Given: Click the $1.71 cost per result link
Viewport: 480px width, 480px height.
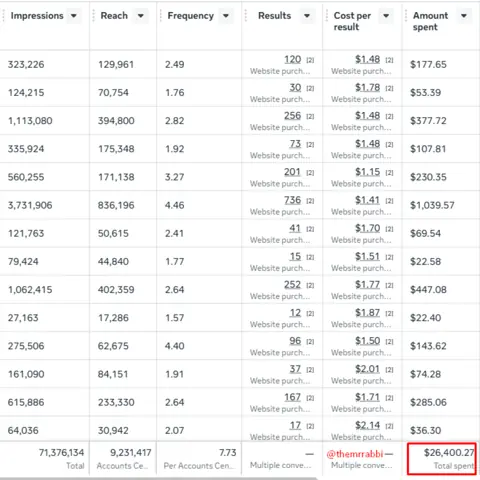Looking at the screenshot, I should pos(368,397).
